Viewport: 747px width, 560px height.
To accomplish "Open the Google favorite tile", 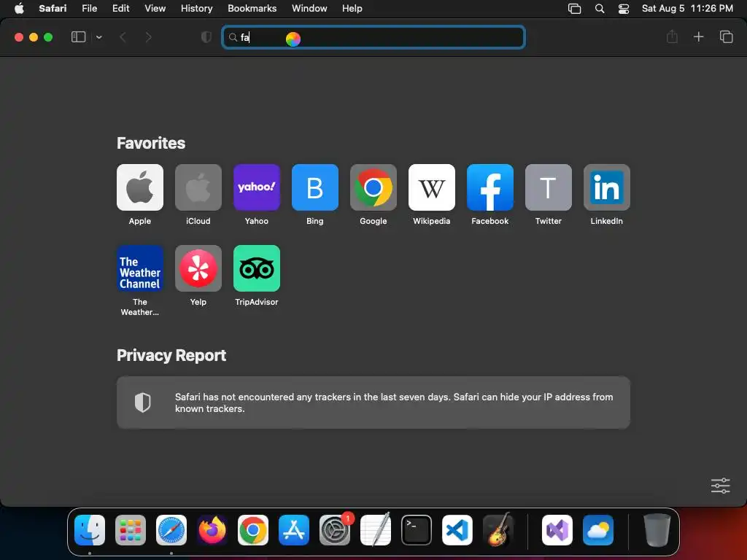I will coord(373,187).
